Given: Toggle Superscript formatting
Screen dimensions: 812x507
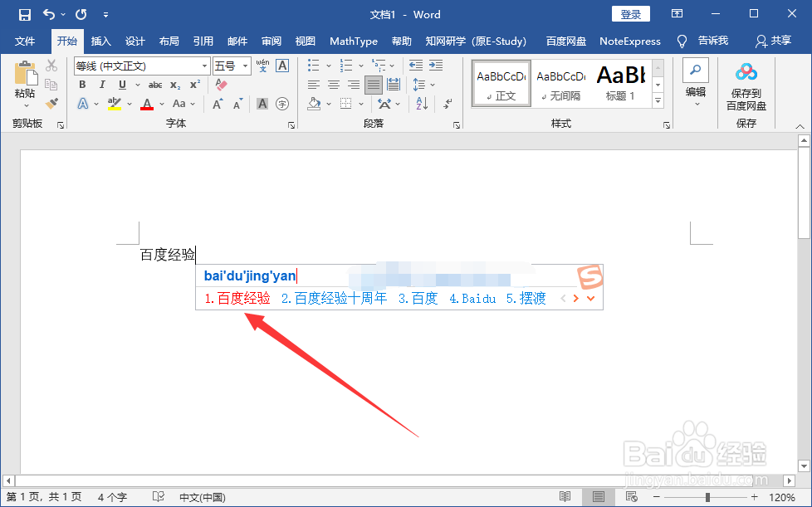Looking at the screenshot, I should coord(195,85).
